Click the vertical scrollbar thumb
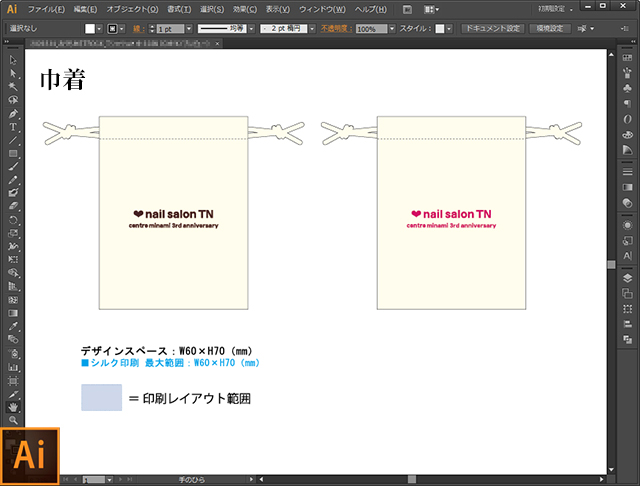 (x=611, y=264)
